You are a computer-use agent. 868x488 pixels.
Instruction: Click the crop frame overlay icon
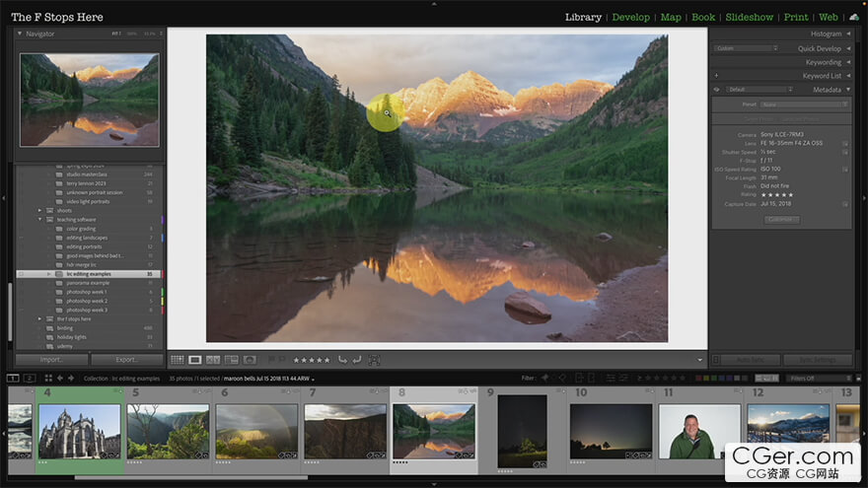[x=374, y=361]
